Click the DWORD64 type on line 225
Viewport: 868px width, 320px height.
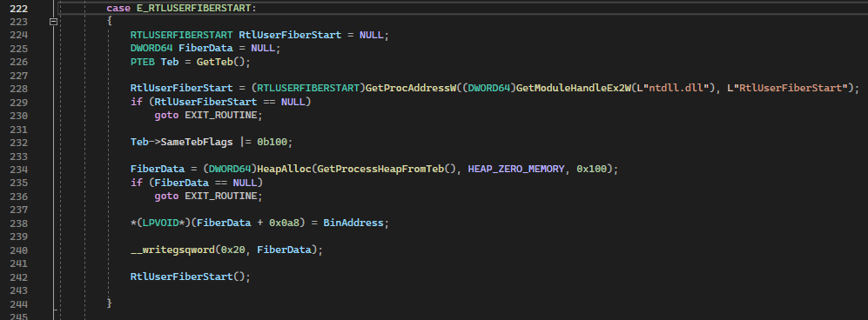[x=151, y=48]
